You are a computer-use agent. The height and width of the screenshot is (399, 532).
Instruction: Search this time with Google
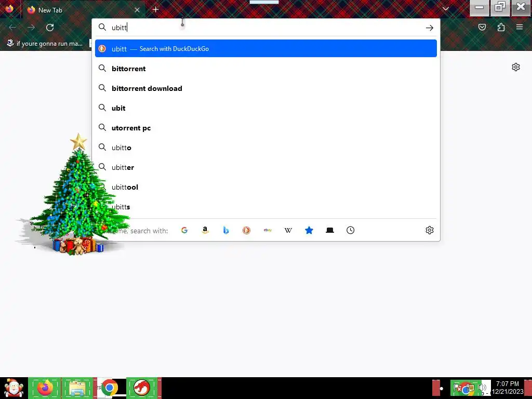point(184,230)
